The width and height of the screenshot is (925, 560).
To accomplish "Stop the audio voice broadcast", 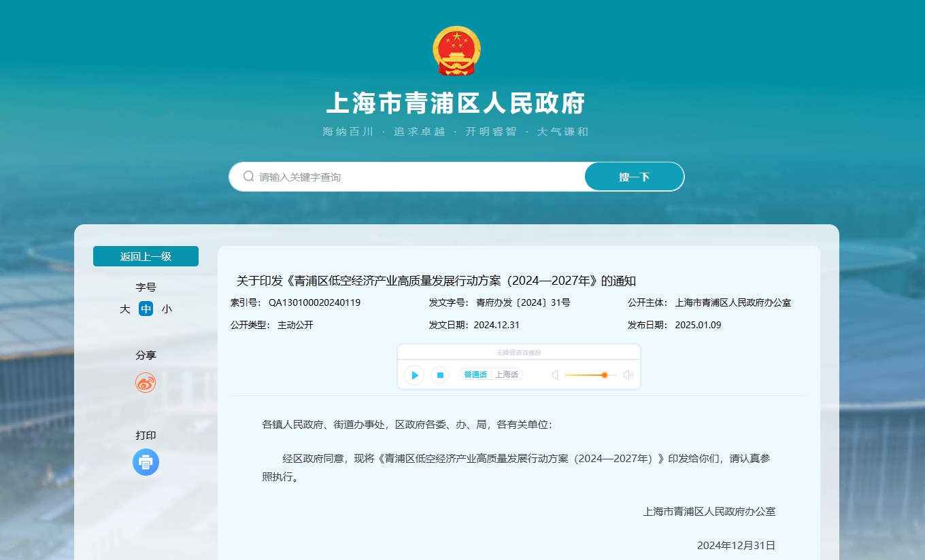I will point(440,375).
